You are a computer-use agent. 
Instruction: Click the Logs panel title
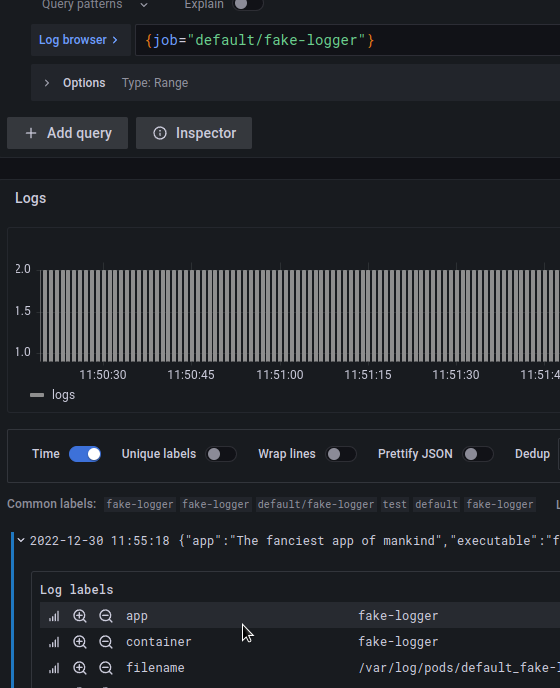[x=31, y=198]
